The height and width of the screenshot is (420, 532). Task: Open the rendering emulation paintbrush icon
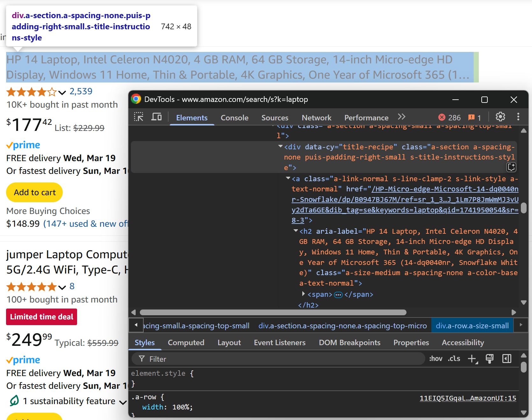pos(490,359)
